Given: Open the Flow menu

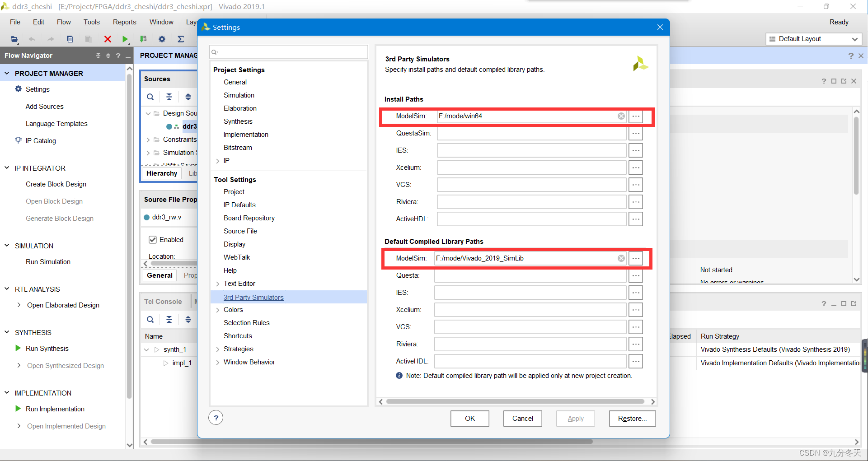Looking at the screenshot, I should click(64, 22).
